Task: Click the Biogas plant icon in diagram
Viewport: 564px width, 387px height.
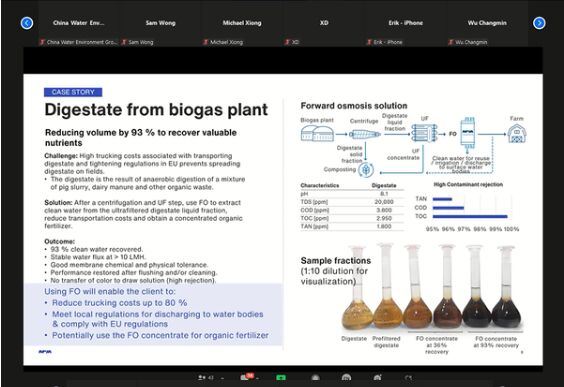Action: tap(317, 133)
